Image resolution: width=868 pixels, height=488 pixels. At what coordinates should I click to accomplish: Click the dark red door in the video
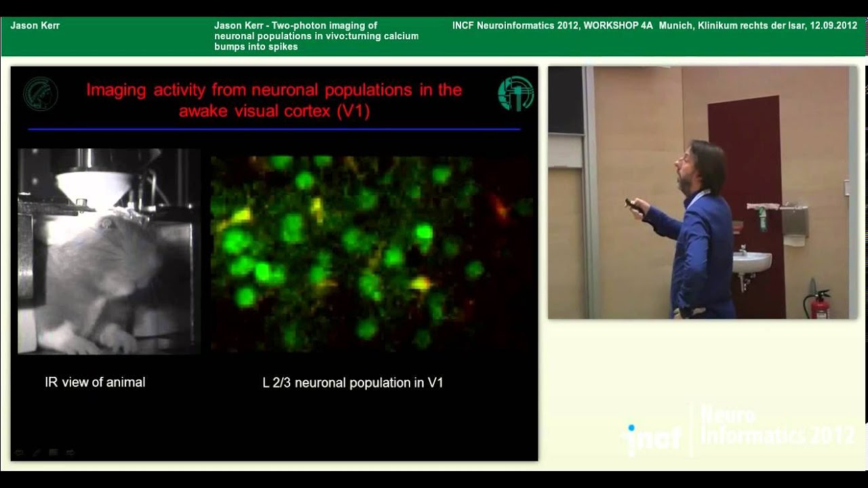pyautogui.click(x=746, y=203)
